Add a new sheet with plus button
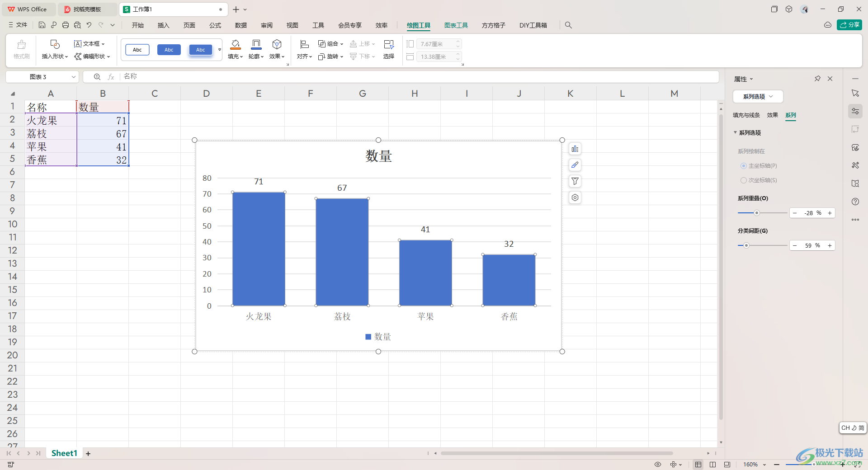Image resolution: width=868 pixels, height=470 pixels. [x=88, y=453]
